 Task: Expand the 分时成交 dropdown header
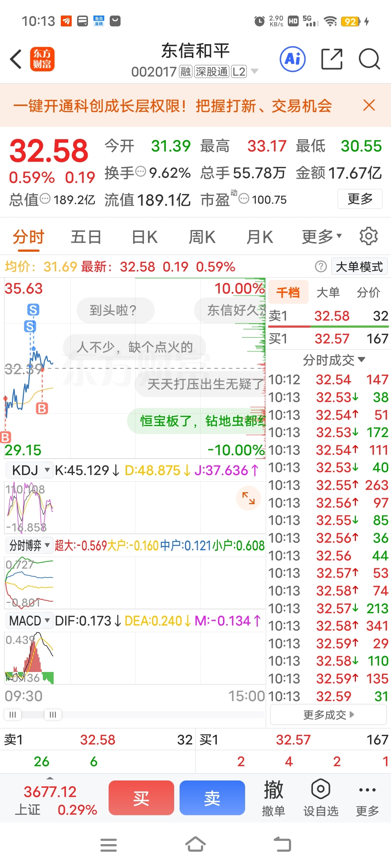coord(334,359)
